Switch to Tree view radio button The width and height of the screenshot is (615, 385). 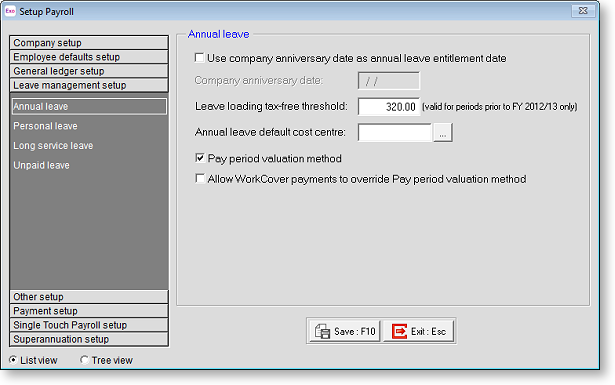(84, 360)
